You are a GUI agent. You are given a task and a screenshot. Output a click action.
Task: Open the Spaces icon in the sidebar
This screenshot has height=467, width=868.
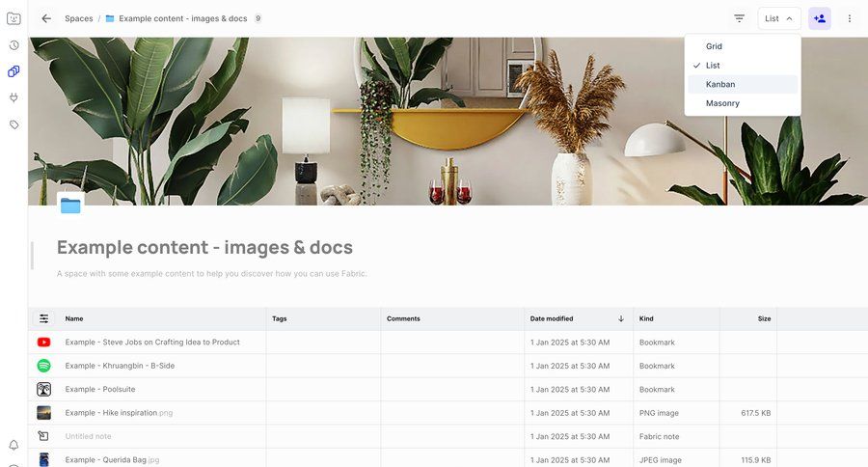tap(14, 71)
